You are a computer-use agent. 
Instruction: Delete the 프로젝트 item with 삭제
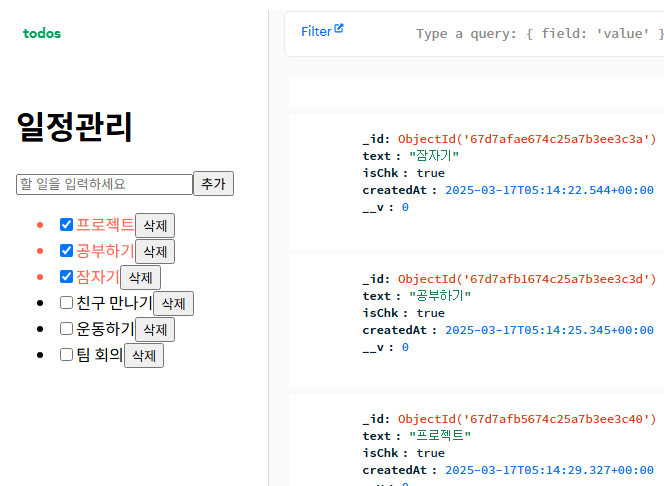pyautogui.click(x=155, y=226)
